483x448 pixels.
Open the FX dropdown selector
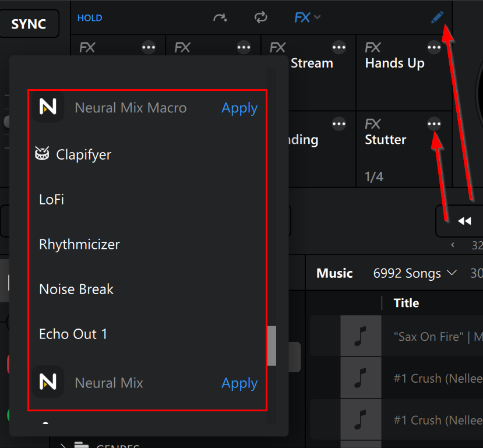307,17
